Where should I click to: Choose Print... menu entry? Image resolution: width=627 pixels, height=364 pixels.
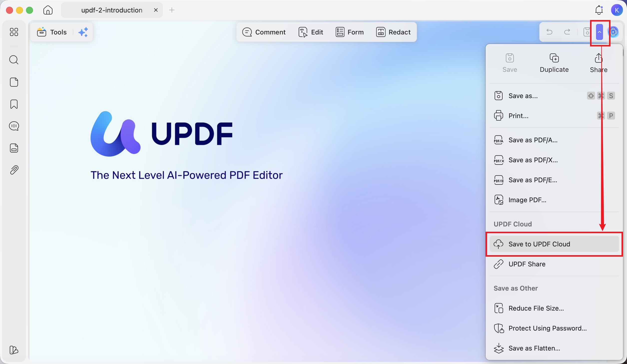click(554, 116)
